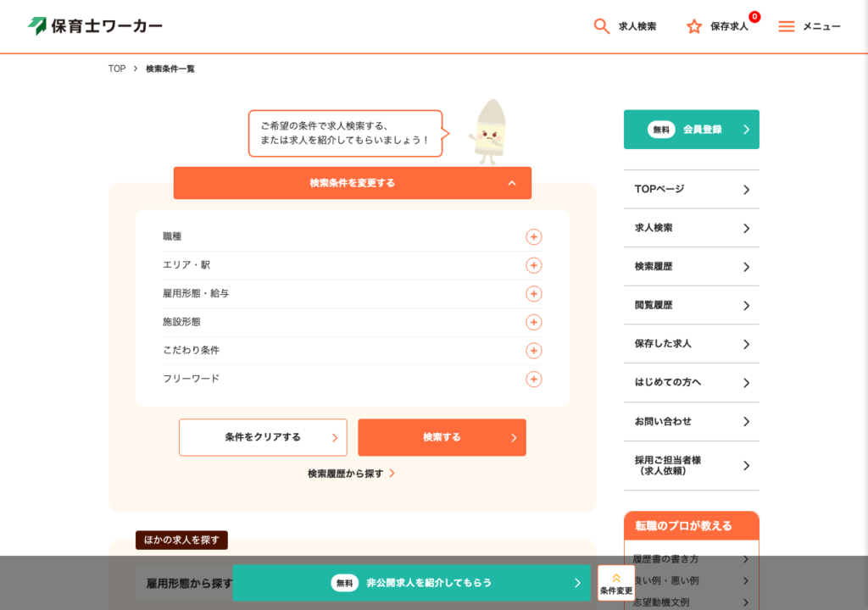Click the star saved jobs icon

click(694, 26)
